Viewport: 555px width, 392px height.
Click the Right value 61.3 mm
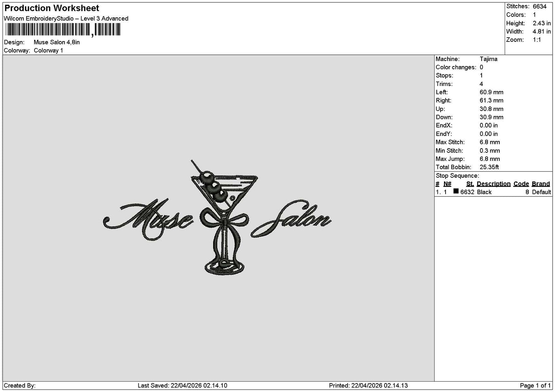tap(492, 101)
